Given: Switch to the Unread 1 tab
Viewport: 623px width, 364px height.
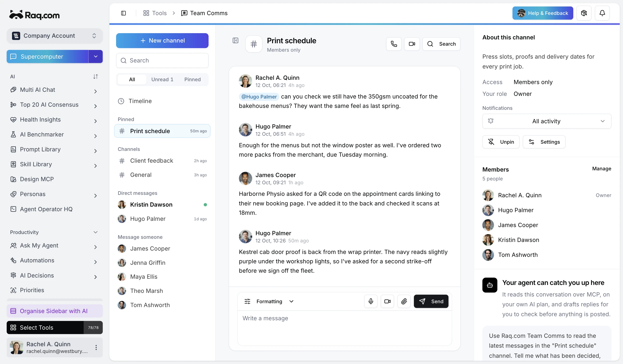Looking at the screenshot, I should [x=162, y=80].
